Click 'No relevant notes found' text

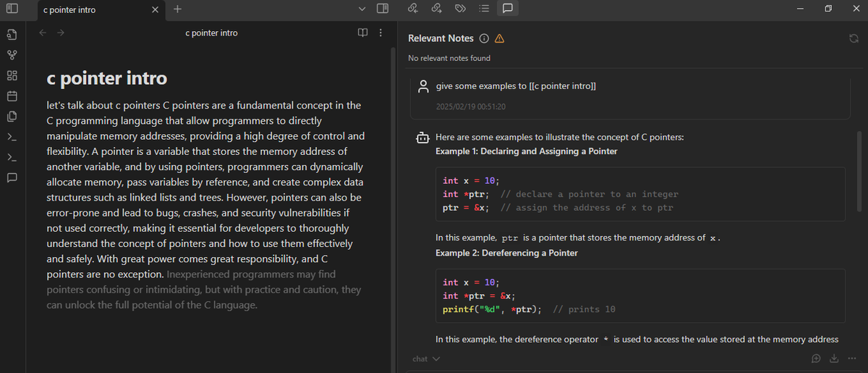coord(449,58)
